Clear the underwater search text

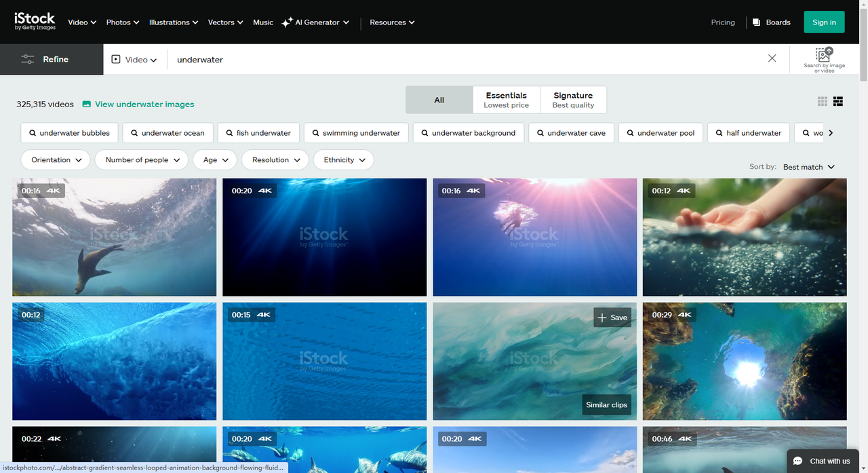point(772,59)
